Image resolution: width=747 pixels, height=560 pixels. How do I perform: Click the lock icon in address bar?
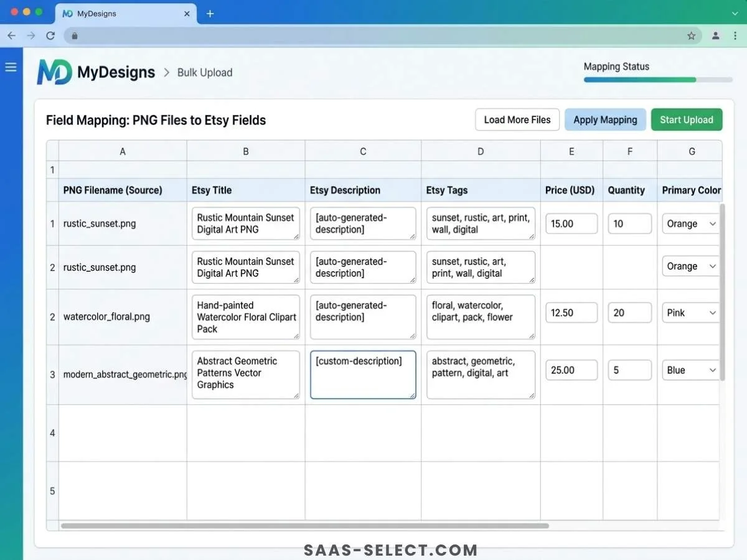click(75, 36)
